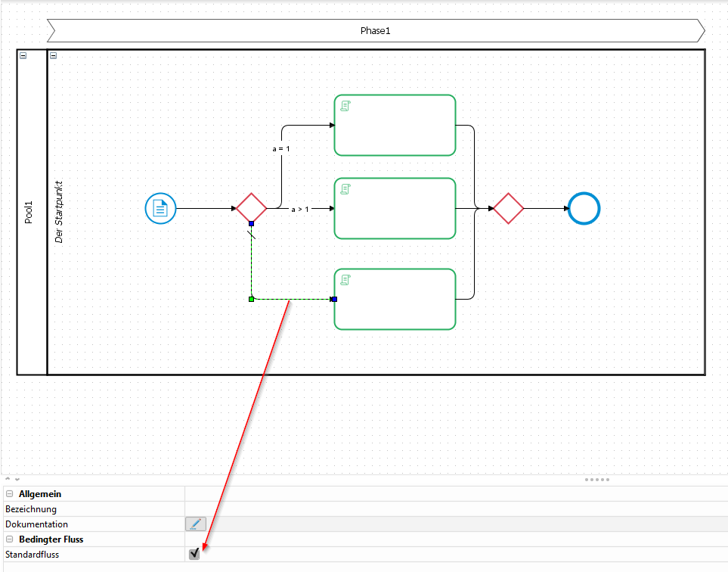
Task: Collapse the Pool1 pool using minus box
Action: pos(23,55)
